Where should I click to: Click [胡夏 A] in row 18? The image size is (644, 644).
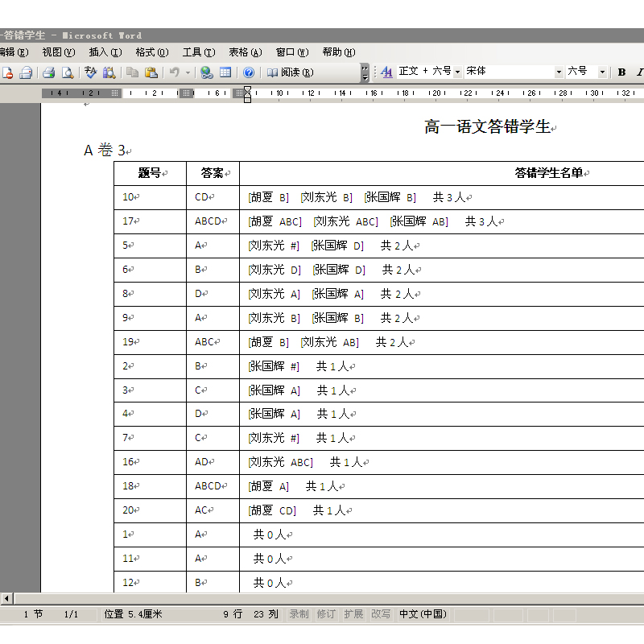268,487
